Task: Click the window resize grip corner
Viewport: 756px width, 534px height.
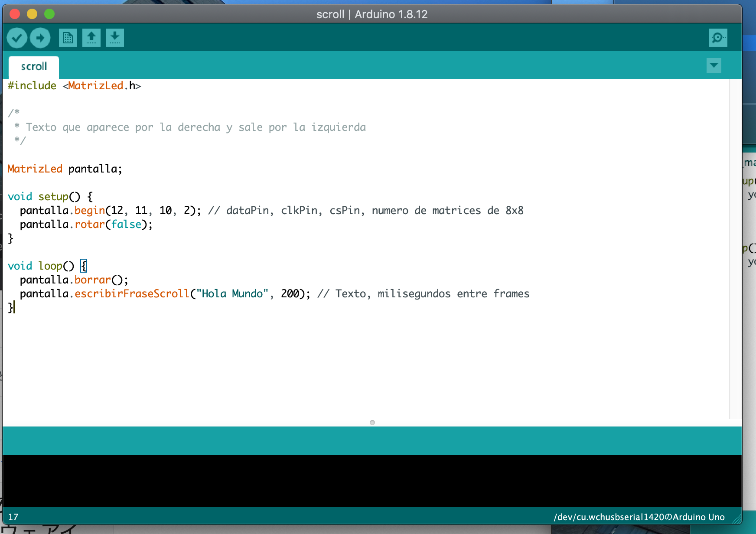Action: 736,518
